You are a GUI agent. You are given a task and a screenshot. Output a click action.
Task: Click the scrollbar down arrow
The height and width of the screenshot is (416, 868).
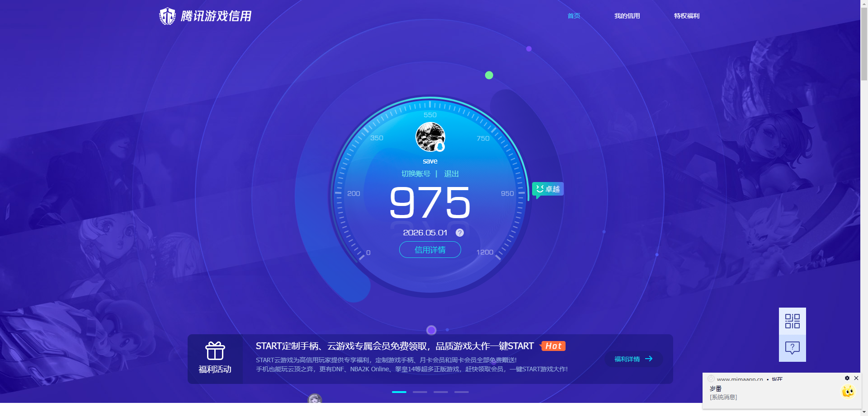pyautogui.click(x=864, y=412)
